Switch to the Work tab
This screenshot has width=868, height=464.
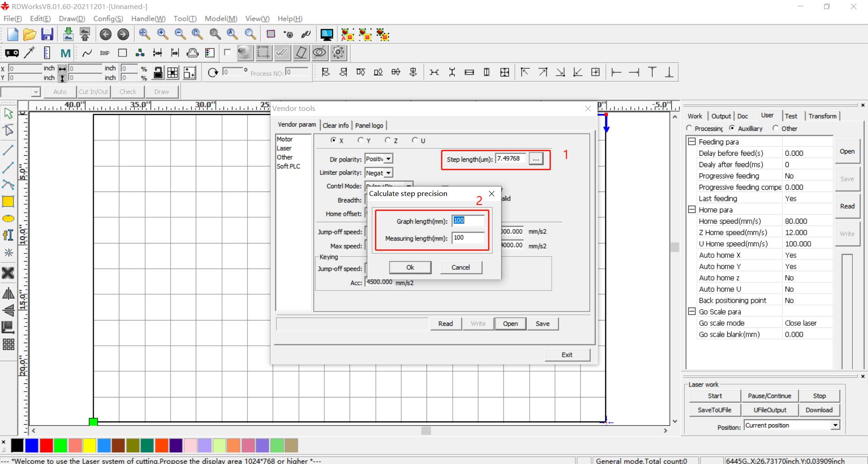pos(695,116)
